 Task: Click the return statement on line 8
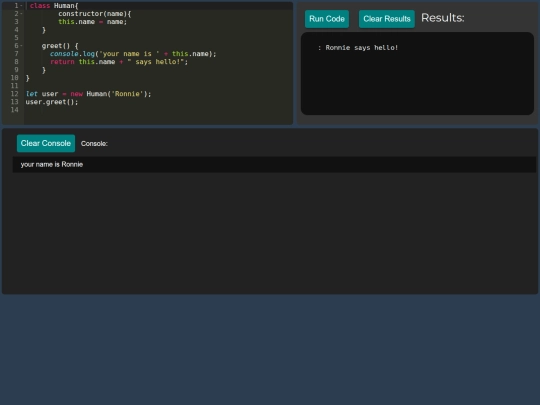(x=119, y=62)
